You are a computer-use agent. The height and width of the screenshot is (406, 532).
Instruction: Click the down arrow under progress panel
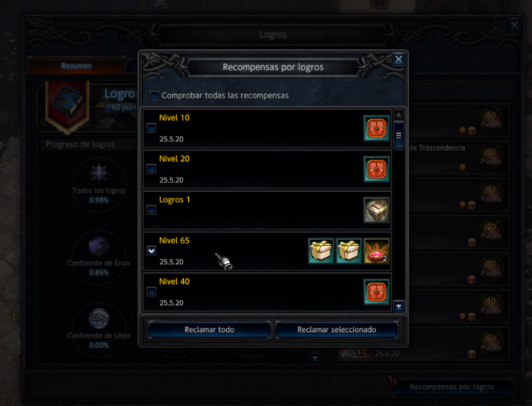(315, 358)
